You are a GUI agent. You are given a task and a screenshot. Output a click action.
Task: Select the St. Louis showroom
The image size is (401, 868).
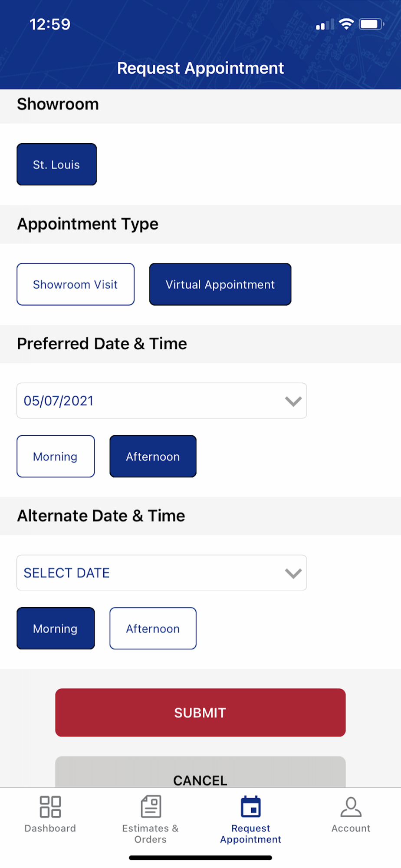coord(56,164)
